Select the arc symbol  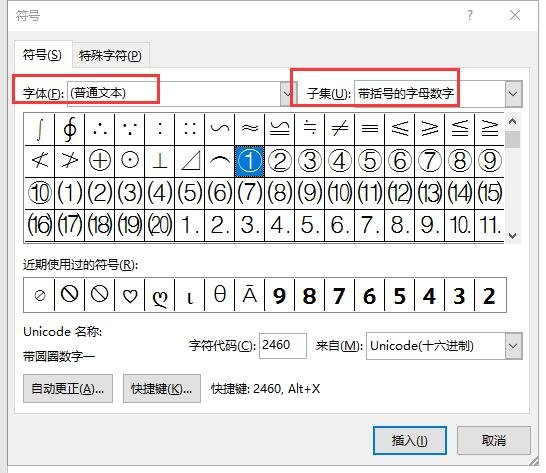[220, 161]
